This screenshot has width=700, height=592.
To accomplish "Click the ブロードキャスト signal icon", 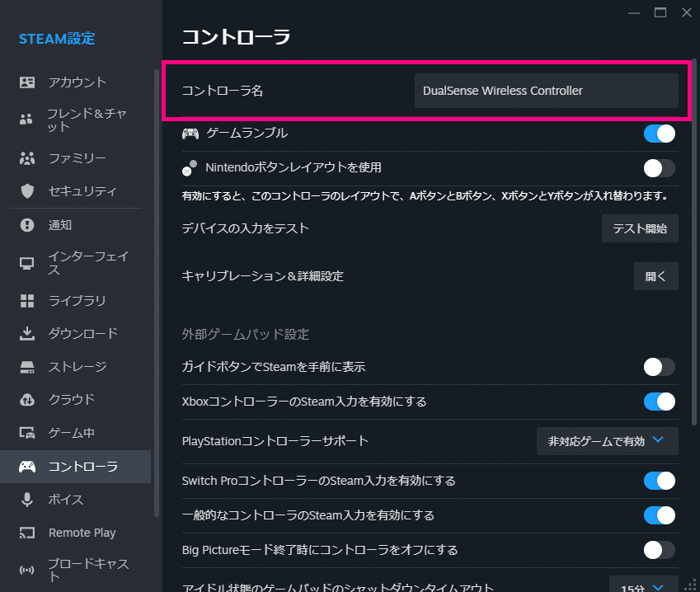I will [x=26, y=570].
